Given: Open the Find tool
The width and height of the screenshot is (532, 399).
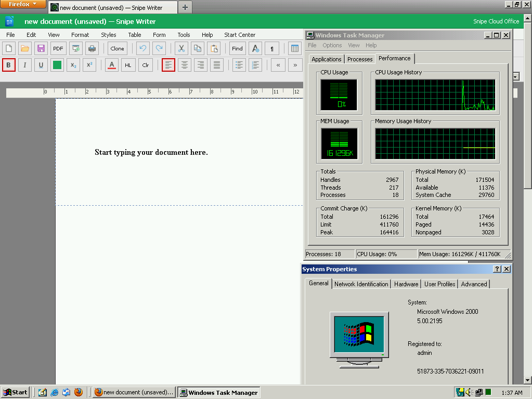Looking at the screenshot, I should (x=237, y=48).
